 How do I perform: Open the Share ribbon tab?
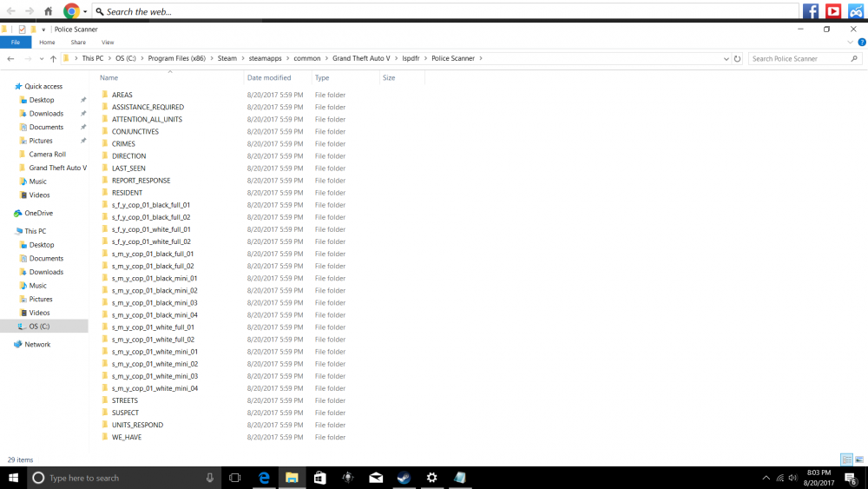[78, 42]
